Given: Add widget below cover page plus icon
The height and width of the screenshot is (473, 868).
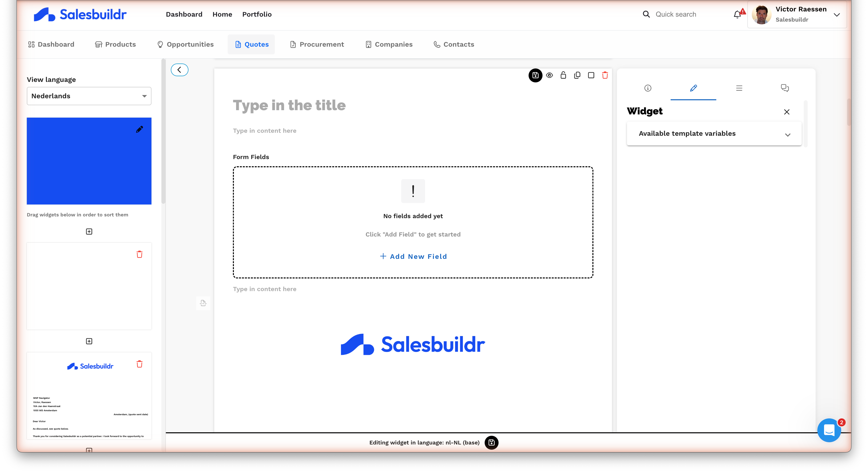Looking at the screenshot, I should point(89,232).
